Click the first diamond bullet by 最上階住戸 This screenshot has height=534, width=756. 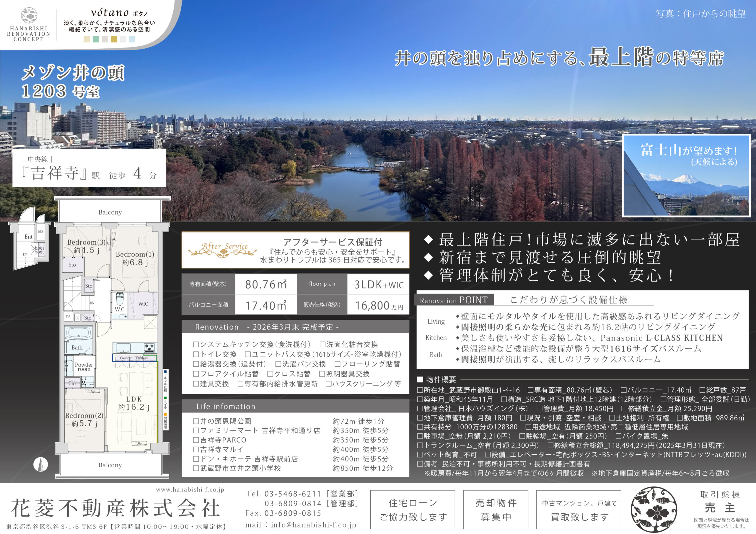[428, 240]
